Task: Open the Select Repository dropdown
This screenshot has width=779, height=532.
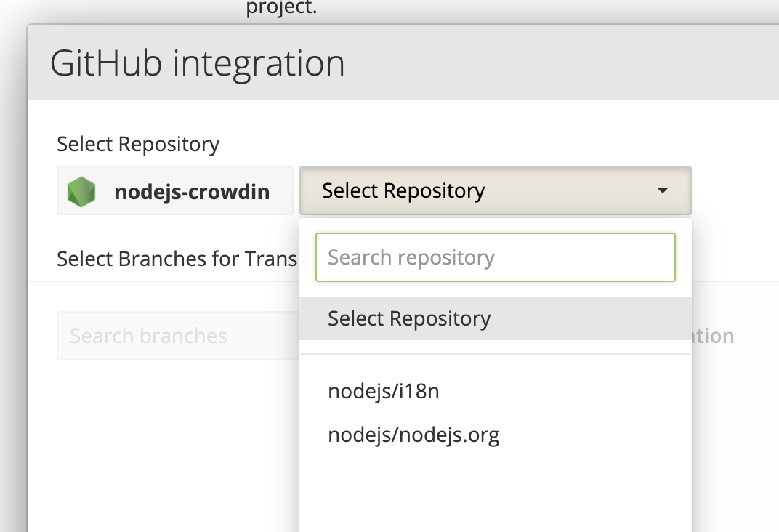Action: tap(496, 190)
